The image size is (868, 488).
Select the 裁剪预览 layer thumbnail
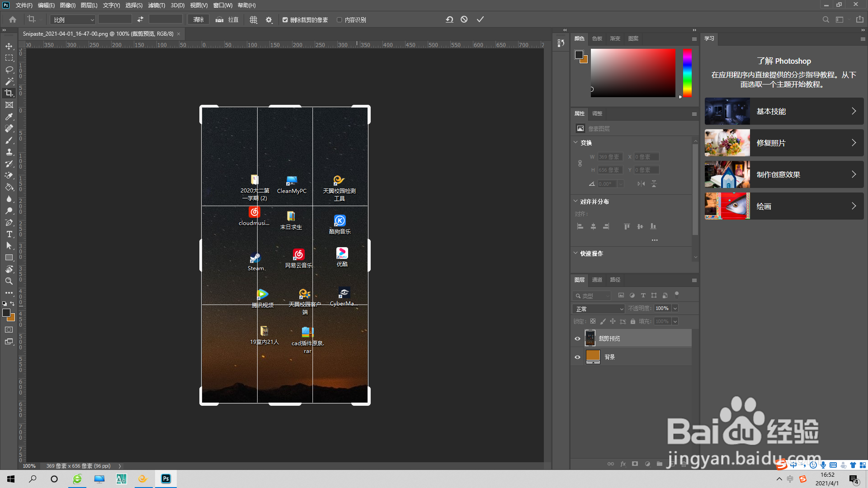click(x=590, y=338)
